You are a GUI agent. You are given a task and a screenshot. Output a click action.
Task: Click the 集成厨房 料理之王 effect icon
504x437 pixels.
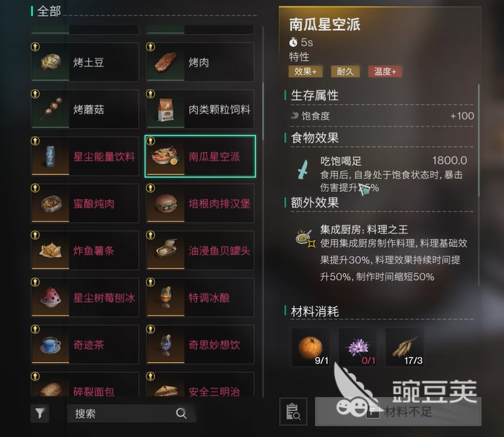pyautogui.click(x=305, y=238)
